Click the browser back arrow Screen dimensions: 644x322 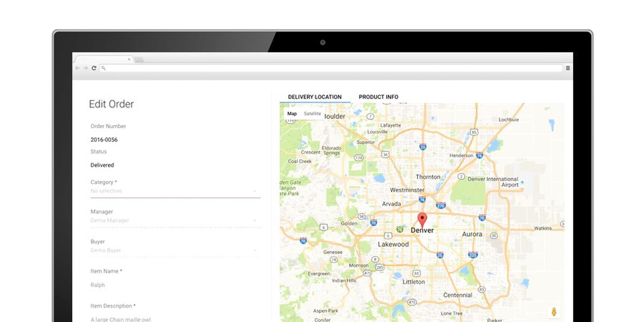[x=77, y=68]
